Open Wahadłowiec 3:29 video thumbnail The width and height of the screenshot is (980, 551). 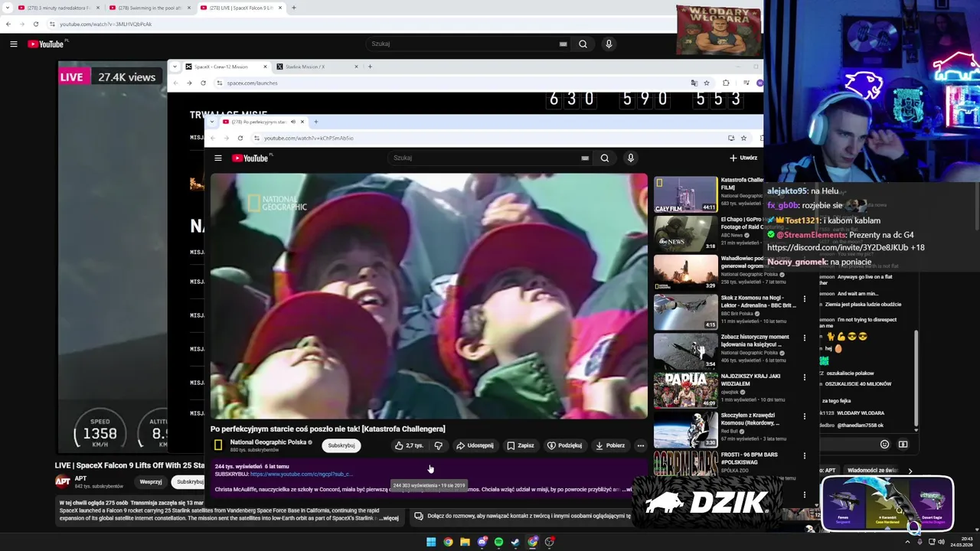point(686,272)
